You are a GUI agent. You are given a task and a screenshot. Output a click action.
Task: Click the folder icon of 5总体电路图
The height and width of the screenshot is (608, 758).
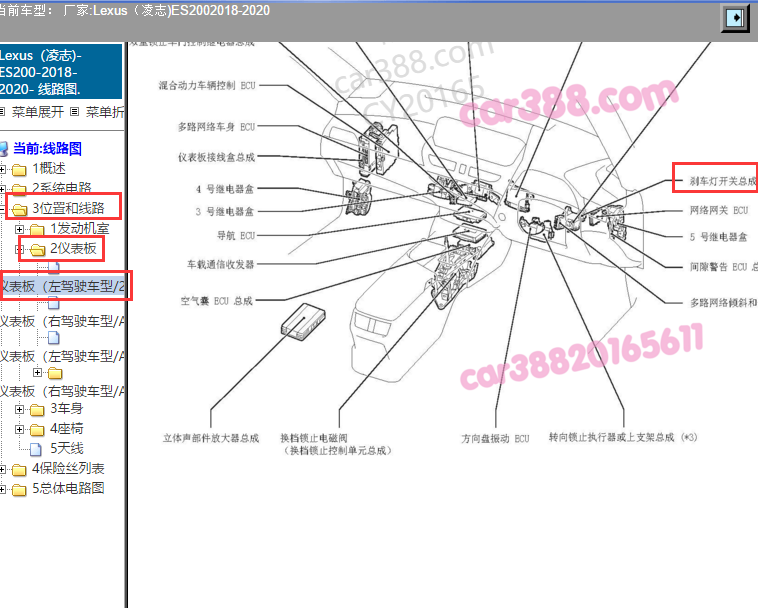[19, 490]
